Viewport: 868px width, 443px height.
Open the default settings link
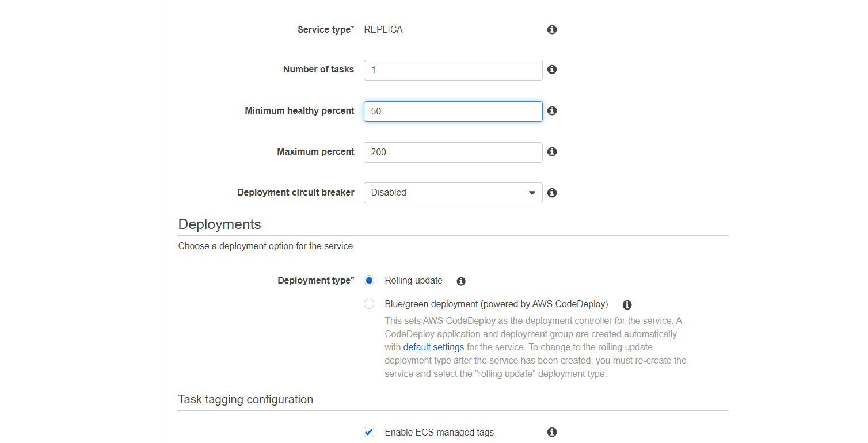point(433,347)
